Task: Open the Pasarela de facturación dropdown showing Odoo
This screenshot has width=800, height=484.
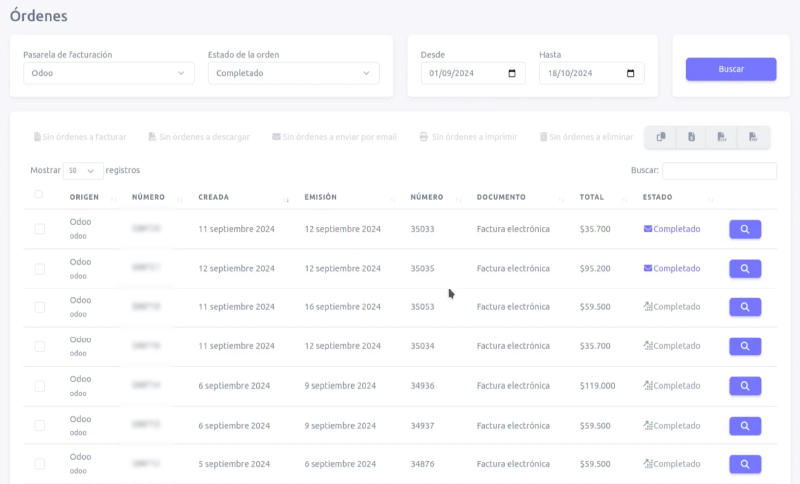Action: pyautogui.click(x=109, y=73)
